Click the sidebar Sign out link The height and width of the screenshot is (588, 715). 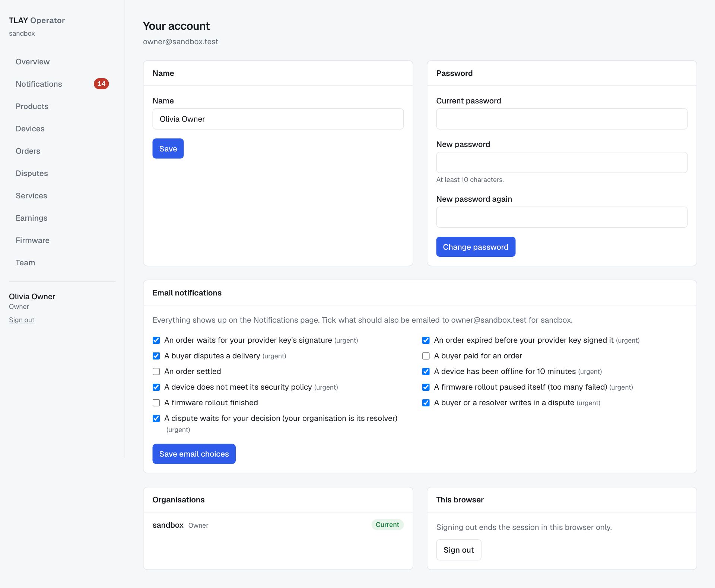(22, 320)
